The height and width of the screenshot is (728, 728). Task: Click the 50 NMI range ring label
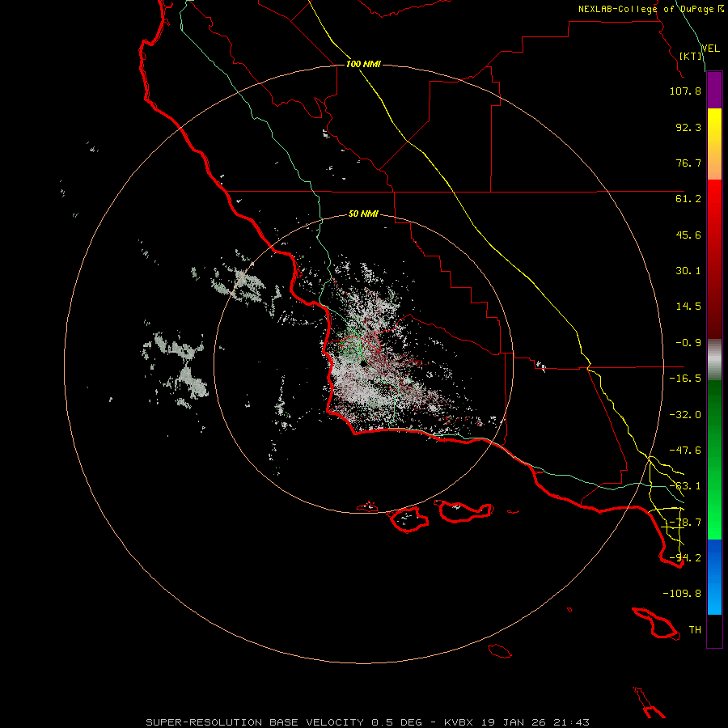click(x=363, y=214)
